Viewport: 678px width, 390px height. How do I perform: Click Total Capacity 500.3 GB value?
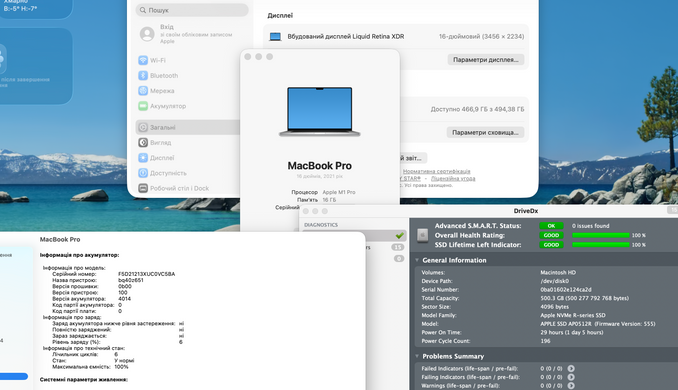[x=584, y=298]
